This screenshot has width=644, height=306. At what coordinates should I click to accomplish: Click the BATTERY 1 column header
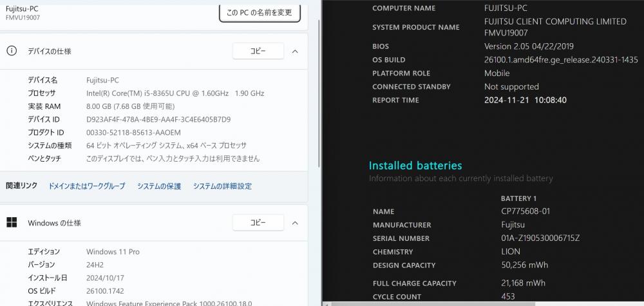tap(518, 198)
